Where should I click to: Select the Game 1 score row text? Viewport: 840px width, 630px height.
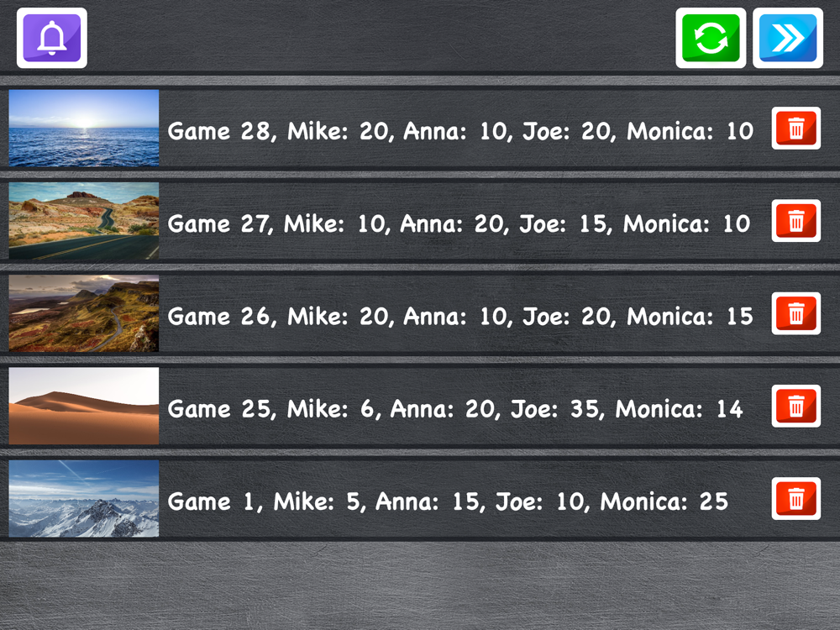(x=448, y=502)
